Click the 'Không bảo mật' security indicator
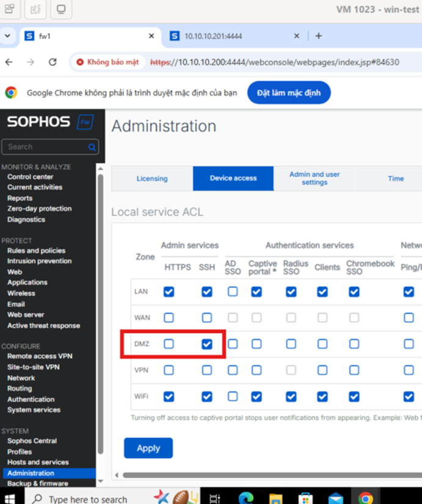Viewport: 422px width, 504px height. [107, 62]
